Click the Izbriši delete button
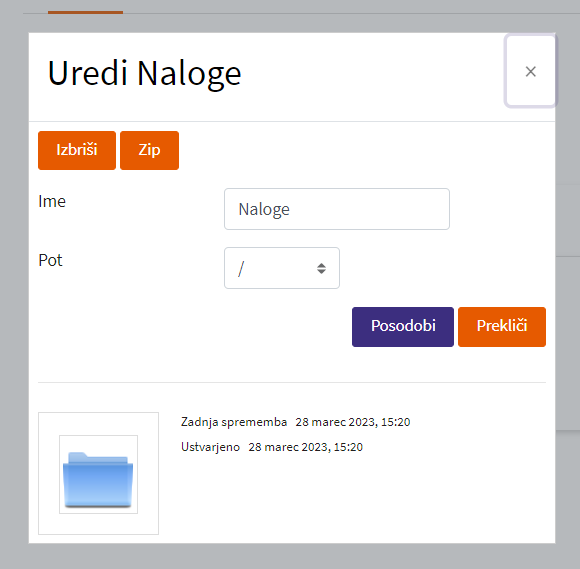 pyautogui.click(x=77, y=150)
